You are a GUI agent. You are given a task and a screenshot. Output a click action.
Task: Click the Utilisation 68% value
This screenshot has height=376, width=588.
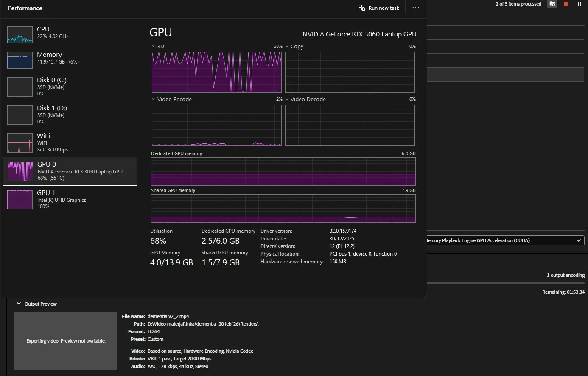pos(158,241)
